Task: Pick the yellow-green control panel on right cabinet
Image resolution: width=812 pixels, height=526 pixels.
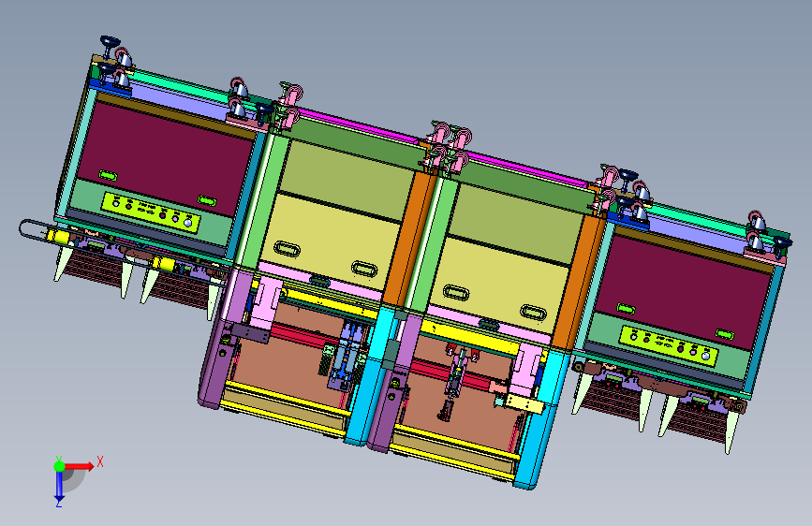Action: coord(669,345)
